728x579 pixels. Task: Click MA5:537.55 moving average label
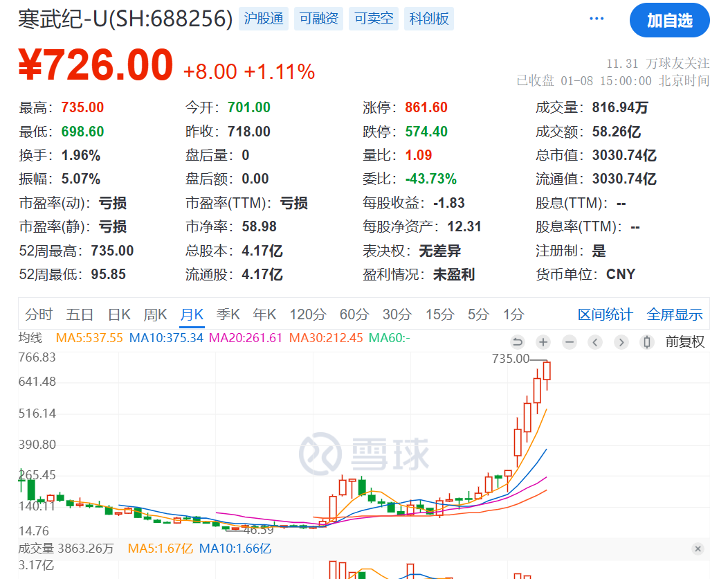(x=89, y=338)
